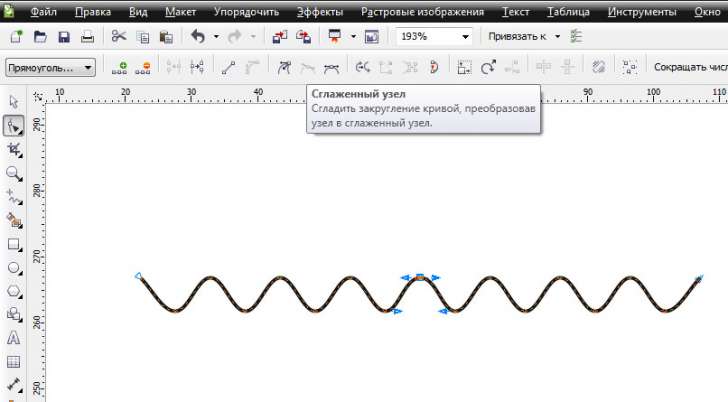
Task: Click the Add nodes icon
Action: coord(120,68)
